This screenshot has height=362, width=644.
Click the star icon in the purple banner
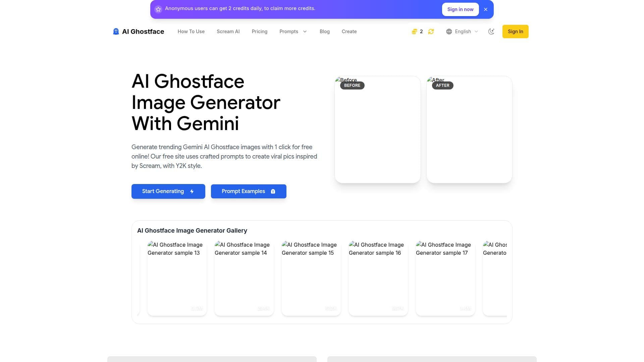(158, 9)
